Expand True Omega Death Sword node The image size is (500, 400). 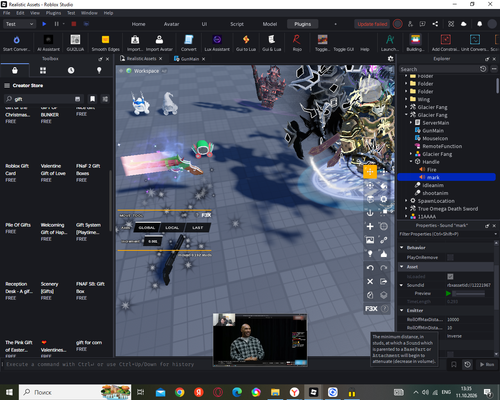point(406,209)
